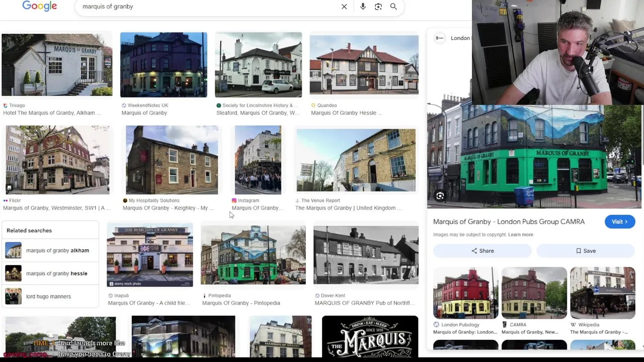Open Pintopedia green pub thumbnail
This screenshot has height=362, width=644.
coord(253,255)
